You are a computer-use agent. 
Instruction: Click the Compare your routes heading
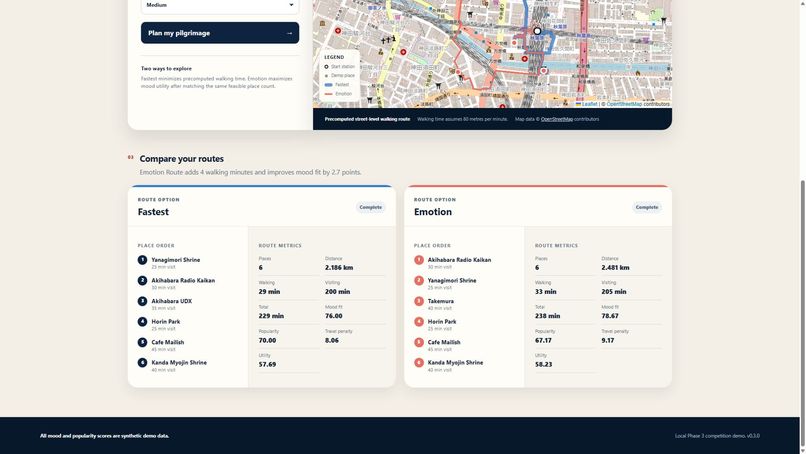point(181,159)
